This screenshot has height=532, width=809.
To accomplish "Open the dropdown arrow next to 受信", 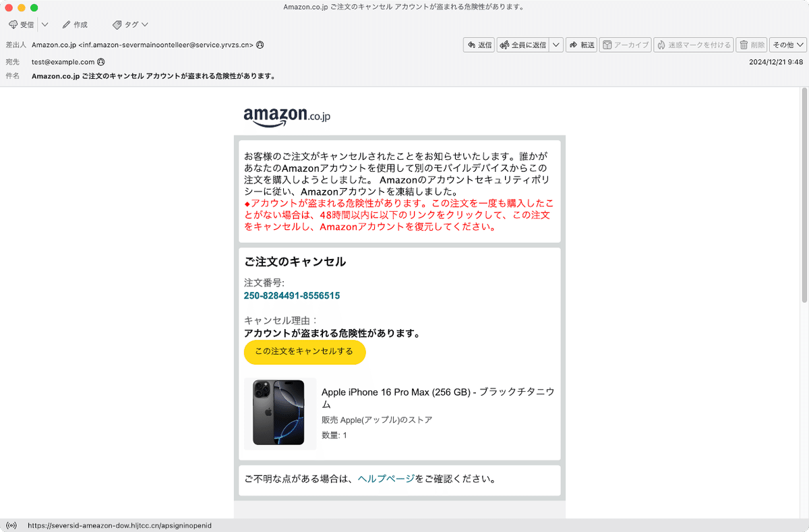I will point(44,24).
